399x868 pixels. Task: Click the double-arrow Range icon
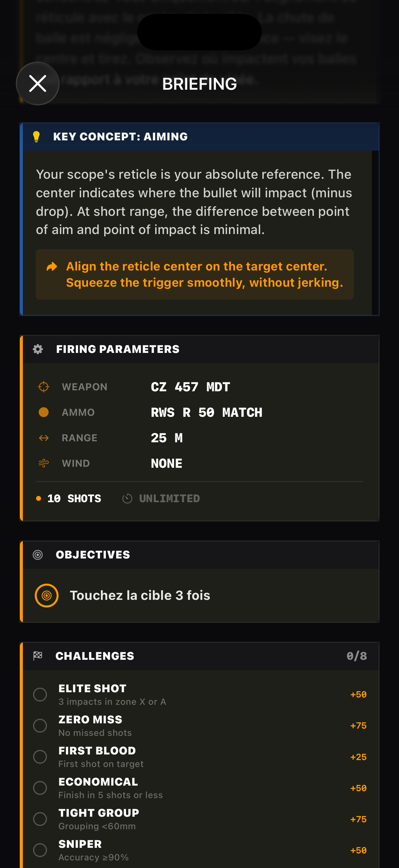coord(43,438)
